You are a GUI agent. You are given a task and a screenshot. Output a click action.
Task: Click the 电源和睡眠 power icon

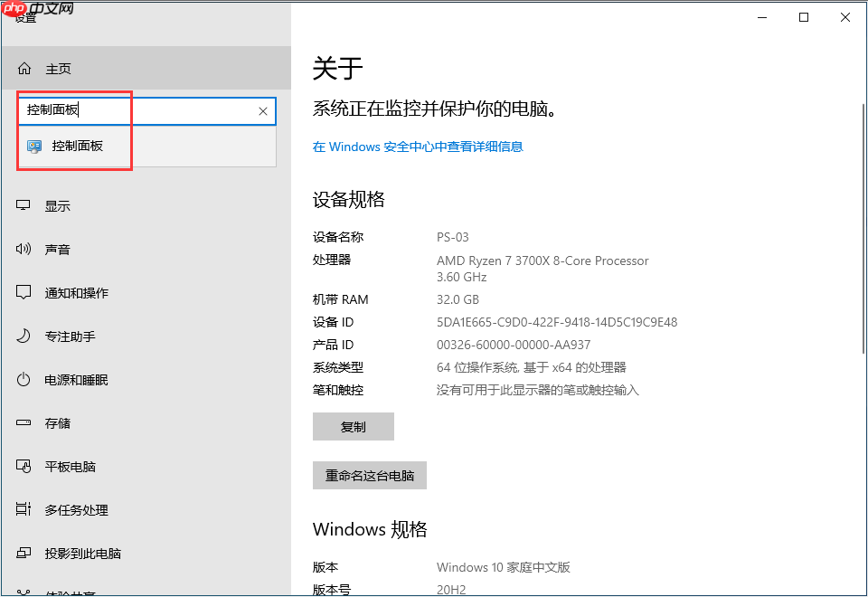[23, 379]
